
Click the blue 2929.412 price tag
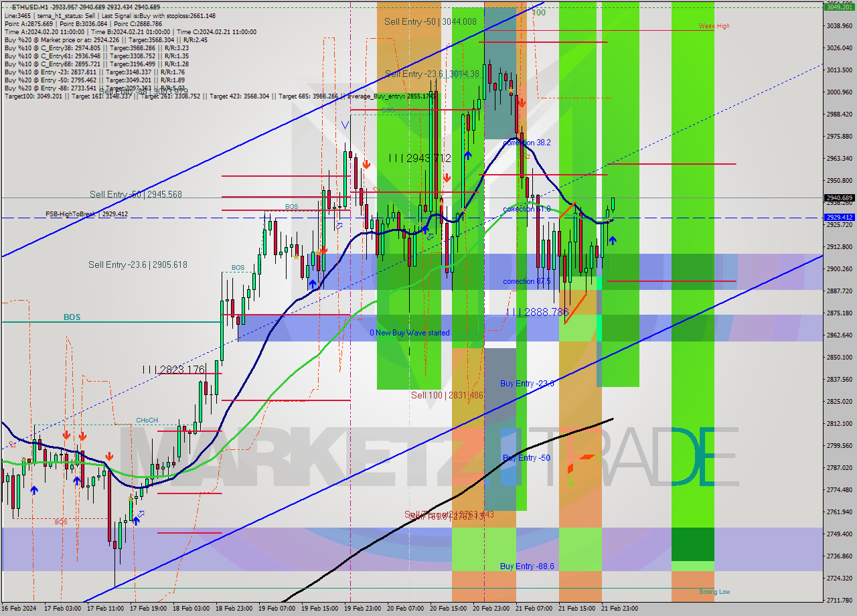point(840,217)
